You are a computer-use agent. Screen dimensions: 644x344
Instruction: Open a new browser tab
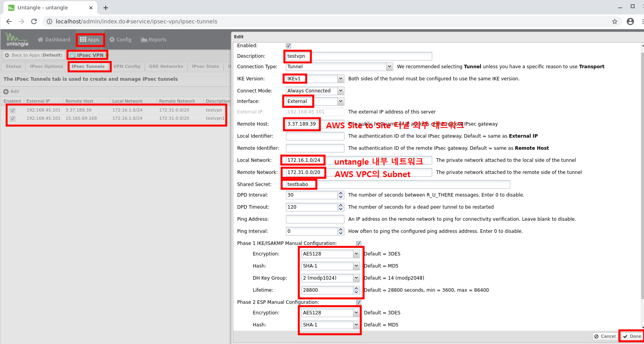click(106, 8)
